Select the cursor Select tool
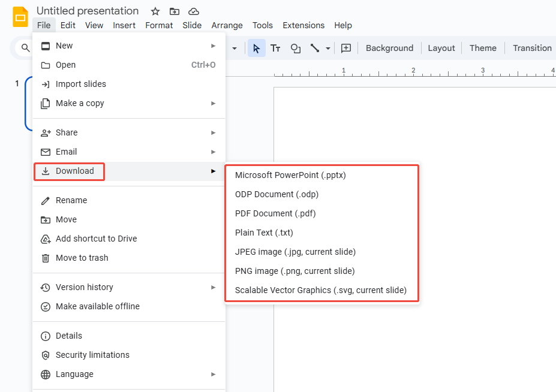 [256, 48]
